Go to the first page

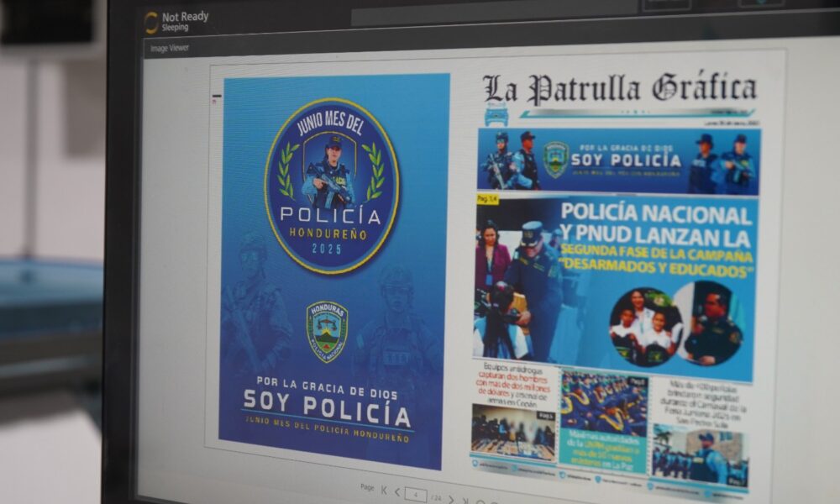pyautogui.click(x=384, y=491)
